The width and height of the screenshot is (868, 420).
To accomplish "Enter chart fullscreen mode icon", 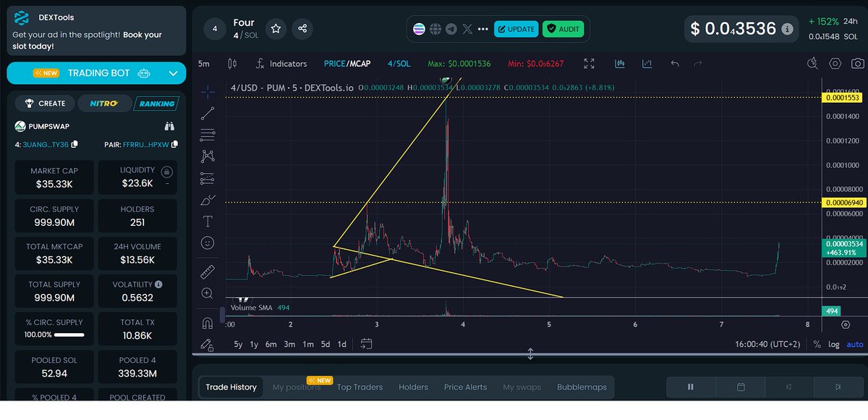I will [590, 64].
